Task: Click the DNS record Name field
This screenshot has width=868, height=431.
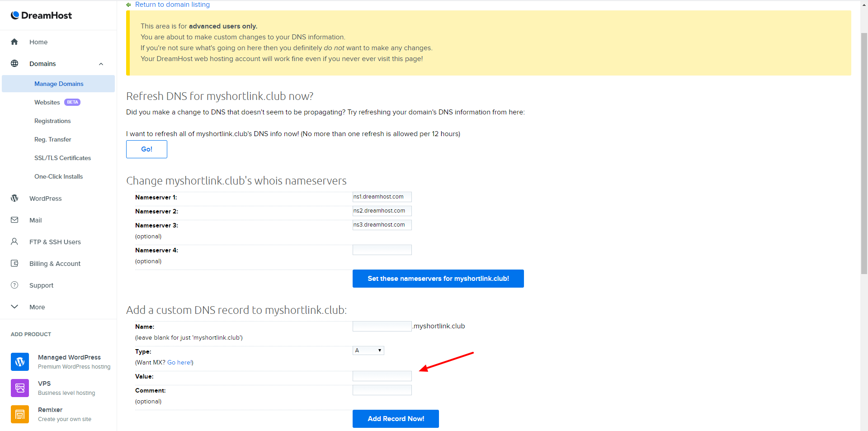Action: (382, 326)
